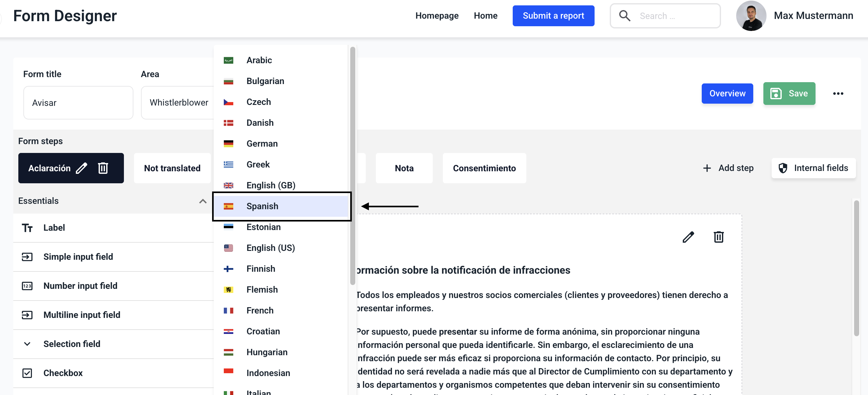This screenshot has width=868, height=395.
Task: Click the search magnifier icon
Action: click(624, 16)
